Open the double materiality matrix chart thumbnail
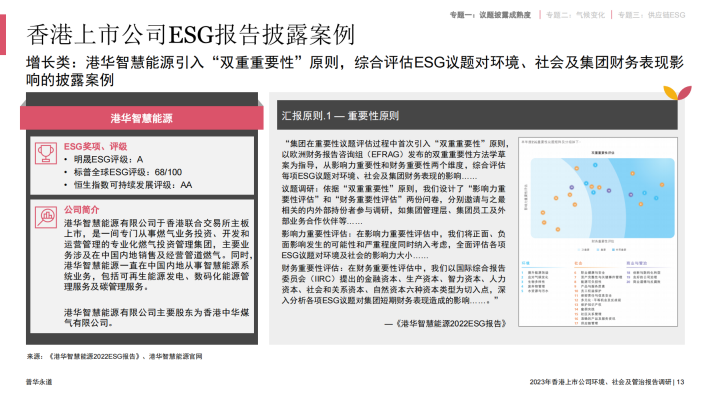Image resolution: width=710 pixels, height=399 pixels. pos(598,232)
